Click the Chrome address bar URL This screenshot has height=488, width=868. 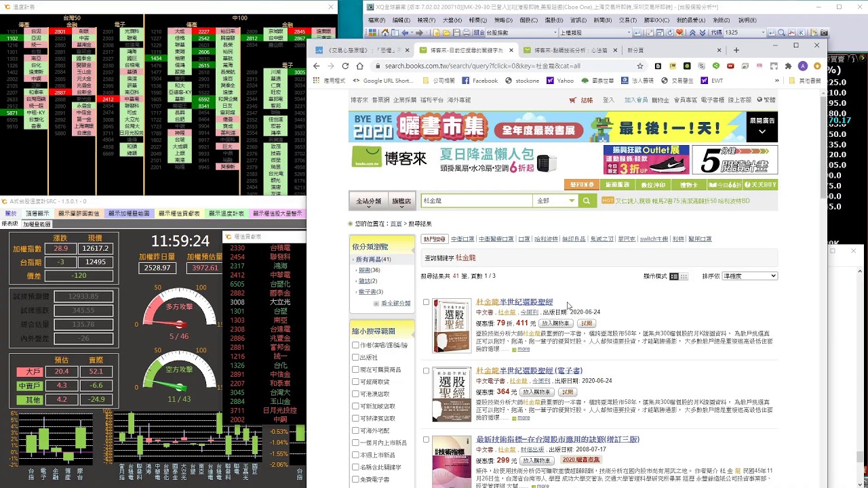(482, 66)
